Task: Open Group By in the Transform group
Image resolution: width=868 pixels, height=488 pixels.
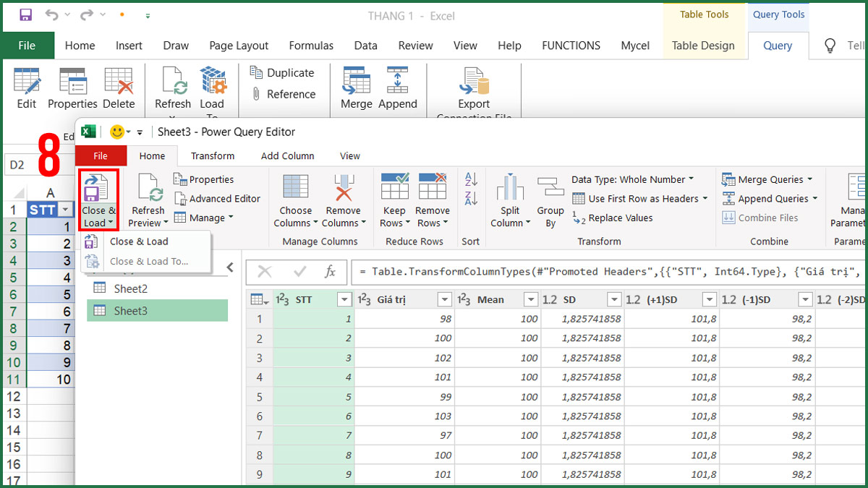Action: [x=550, y=200]
